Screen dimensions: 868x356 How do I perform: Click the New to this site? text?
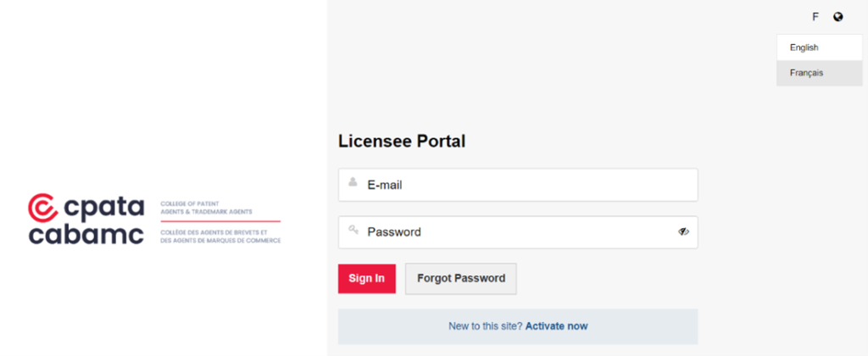point(486,326)
